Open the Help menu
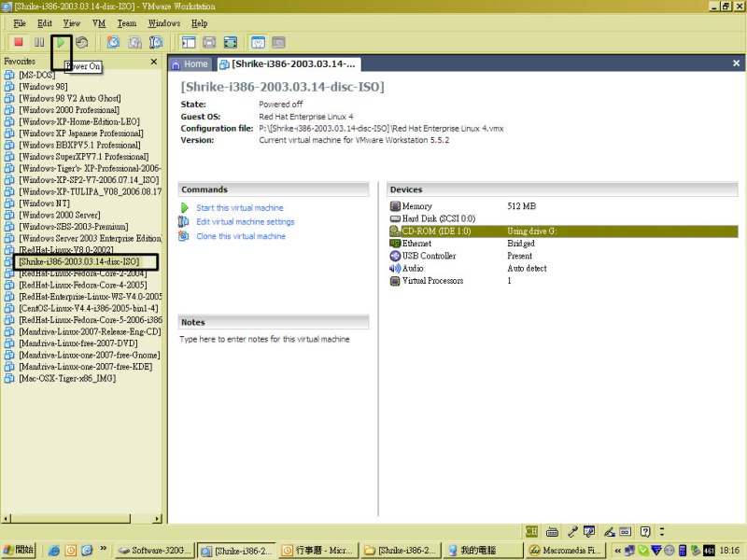Screen dimensions: 747x560 199,23
